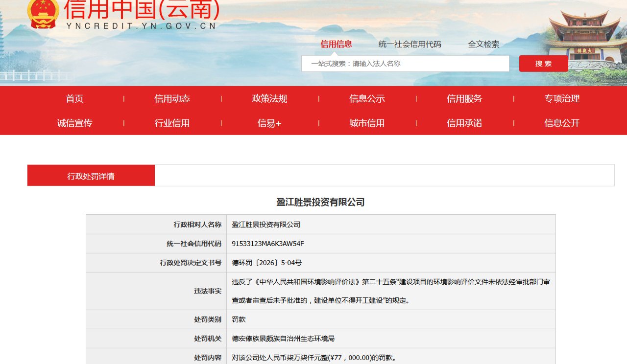Select the 信用信息 search tab
Image resolution: width=627 pixels, height=364 pixels.
tap(336, 44)
